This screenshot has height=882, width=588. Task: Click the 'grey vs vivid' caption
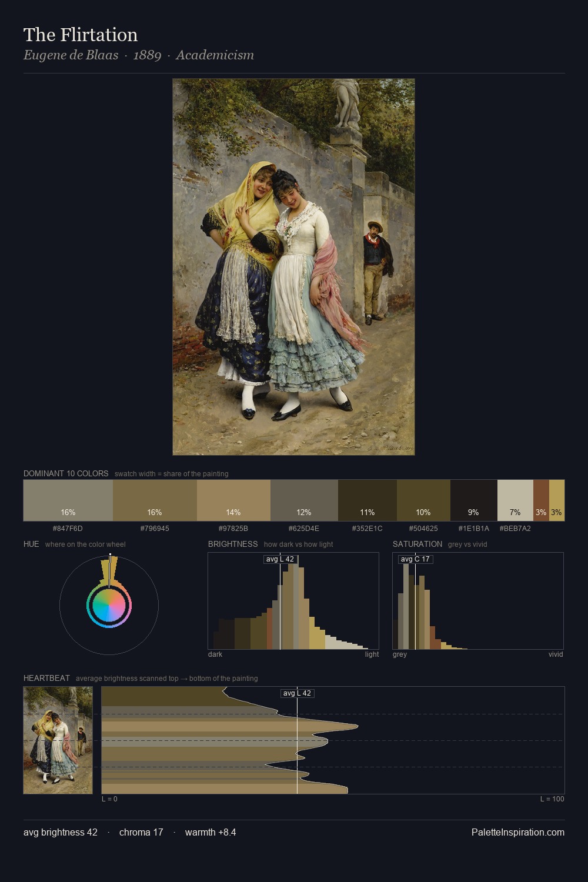click(468, 544)
